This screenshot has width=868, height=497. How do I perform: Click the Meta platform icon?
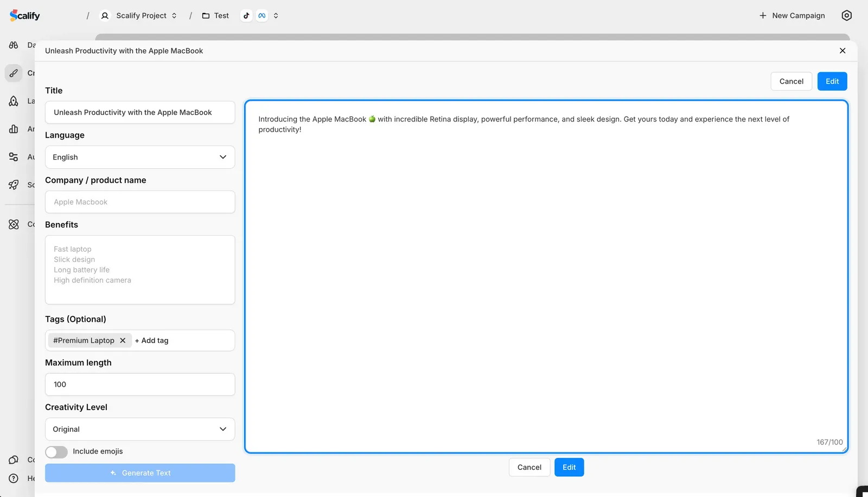coord(262,16)
